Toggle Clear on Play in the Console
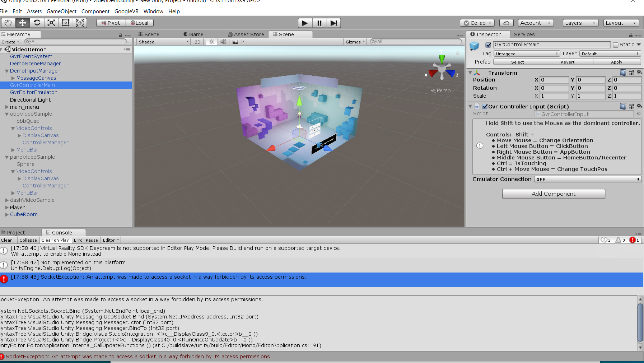644x363 pixels. pyautogui.click(x=55, y=240)
